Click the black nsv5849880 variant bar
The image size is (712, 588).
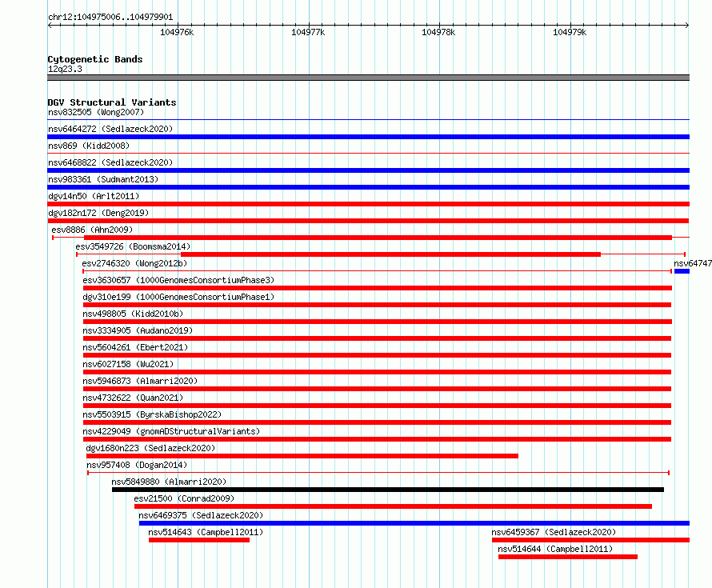coord(388,490)
